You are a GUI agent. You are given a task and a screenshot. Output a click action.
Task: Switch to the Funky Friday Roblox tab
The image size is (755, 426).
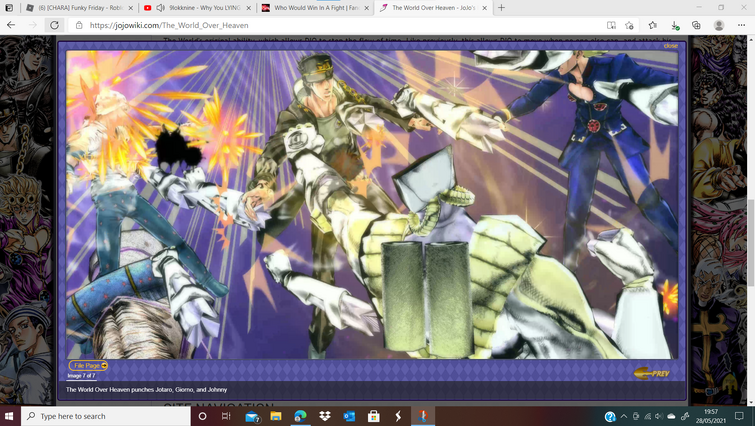tap(80, 8)
